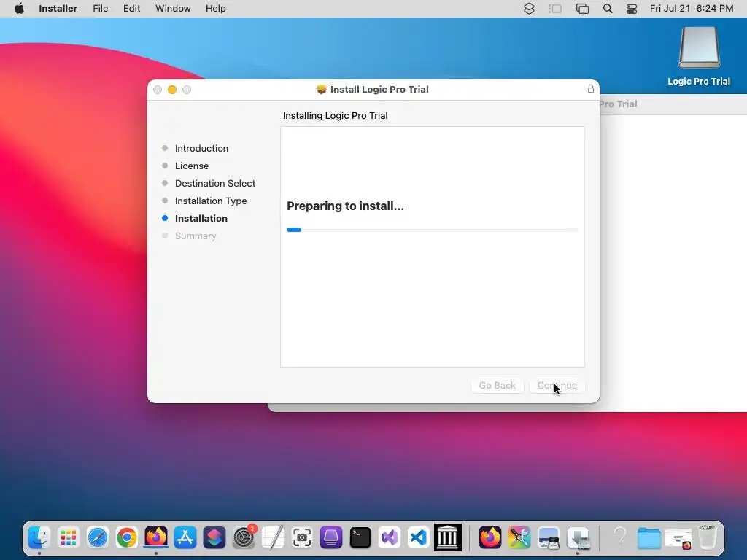Image resolution: width=747 pixels, height=560 pixels.
Task: Open the Screenshot app in the dock
Action: [302, 537]
